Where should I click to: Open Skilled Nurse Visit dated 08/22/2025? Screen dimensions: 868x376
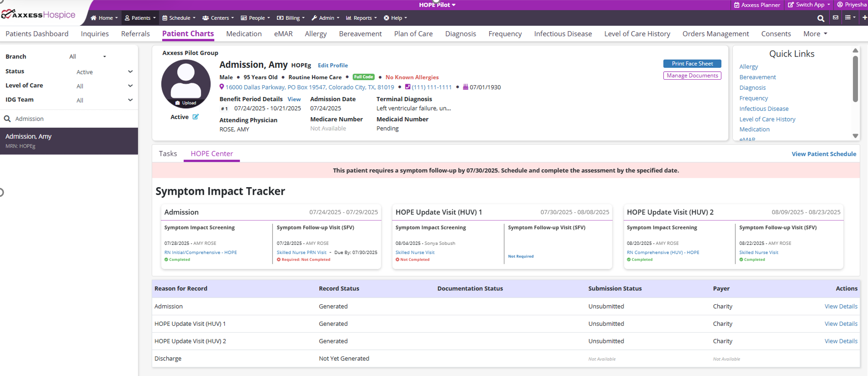pos(759,252)
